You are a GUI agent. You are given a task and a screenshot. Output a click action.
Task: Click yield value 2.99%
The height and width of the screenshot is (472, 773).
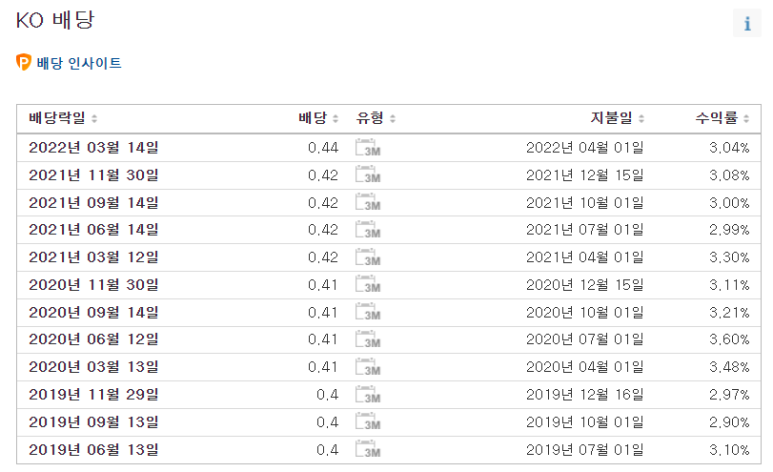[x=729, y=230]
